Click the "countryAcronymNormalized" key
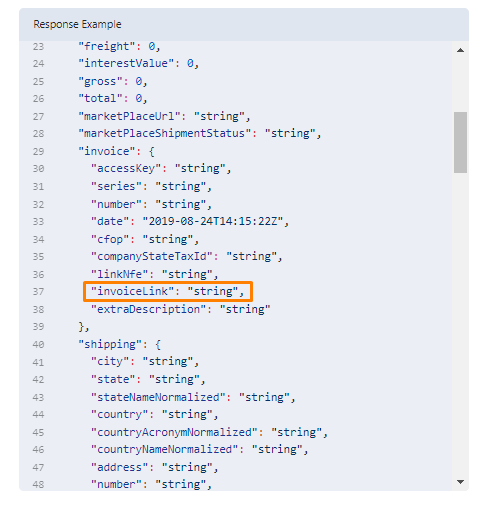 [x=174, y=432]
